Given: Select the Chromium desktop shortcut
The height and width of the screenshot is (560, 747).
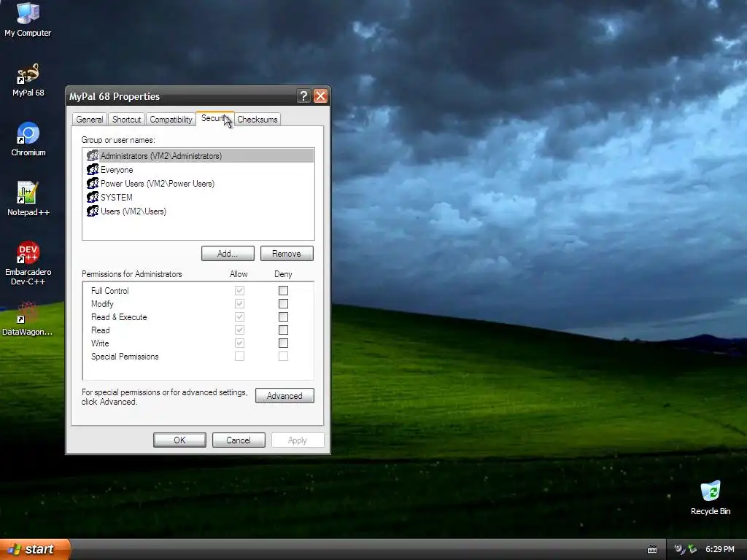Looking at the screenshot, I should [28, 139].
